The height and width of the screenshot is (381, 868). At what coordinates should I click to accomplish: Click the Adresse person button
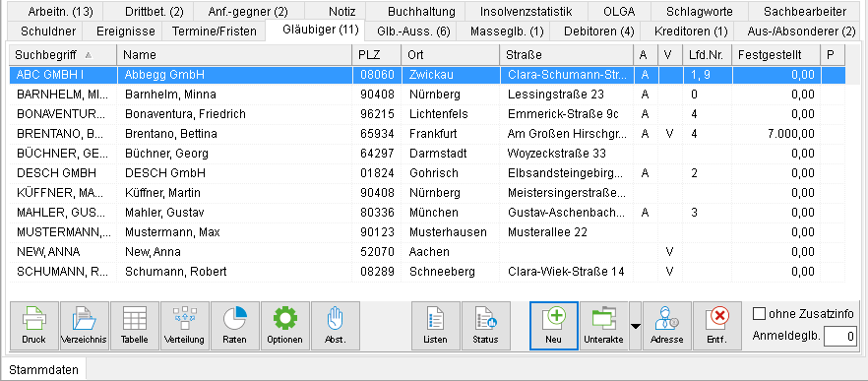point(666,326)
